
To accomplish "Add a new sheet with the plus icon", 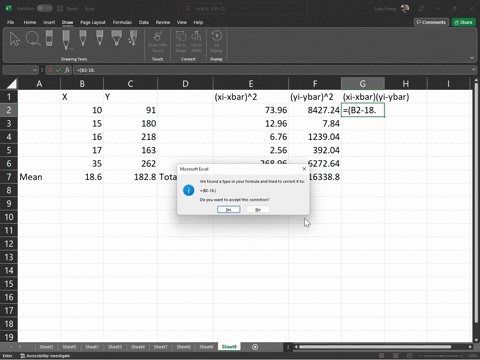I will (x=255, y=347).
